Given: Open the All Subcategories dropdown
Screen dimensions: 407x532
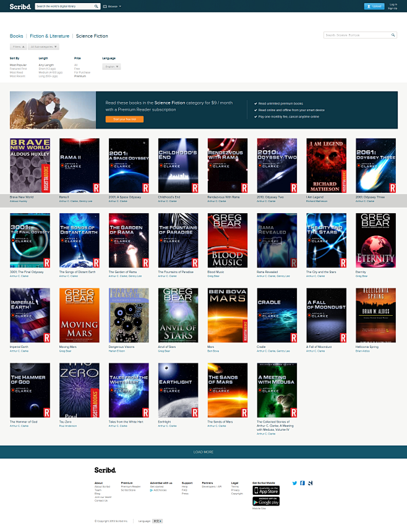Looking at the screenshot, I should (43, 47).
